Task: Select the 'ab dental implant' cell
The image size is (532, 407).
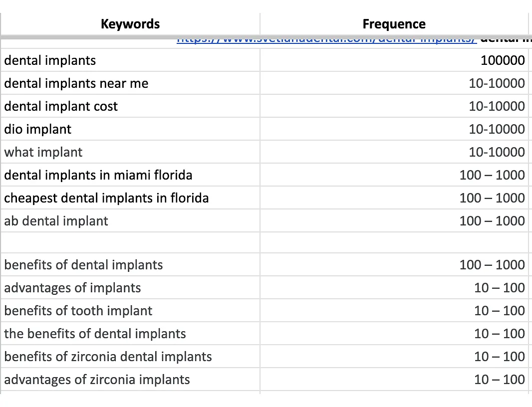Action: pyautogui.click(x=56, y=221)
